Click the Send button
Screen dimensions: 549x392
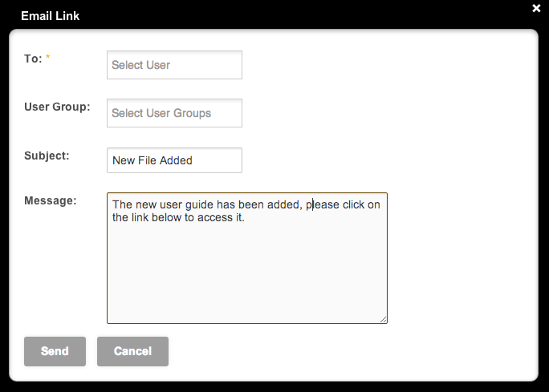(55, 351)
